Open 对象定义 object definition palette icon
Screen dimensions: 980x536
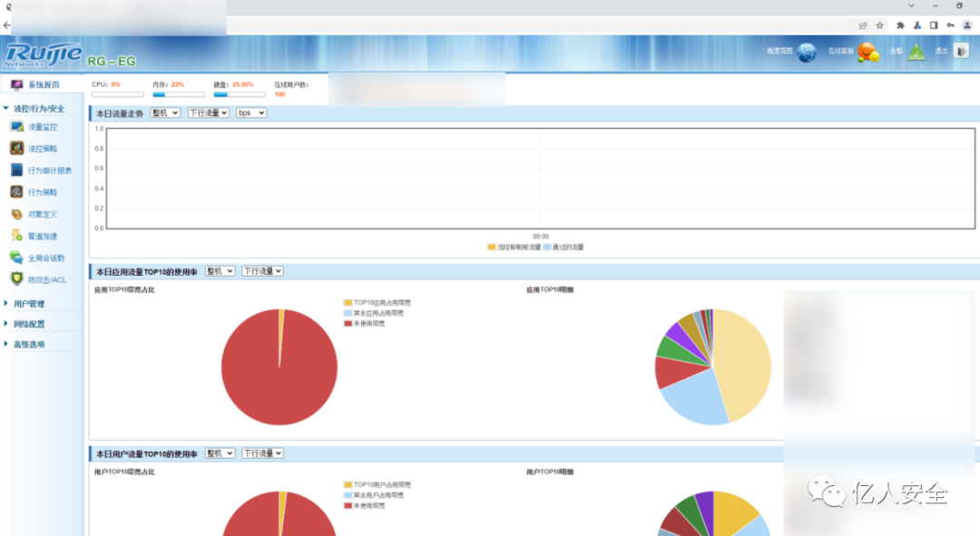(x=17, y=214)
